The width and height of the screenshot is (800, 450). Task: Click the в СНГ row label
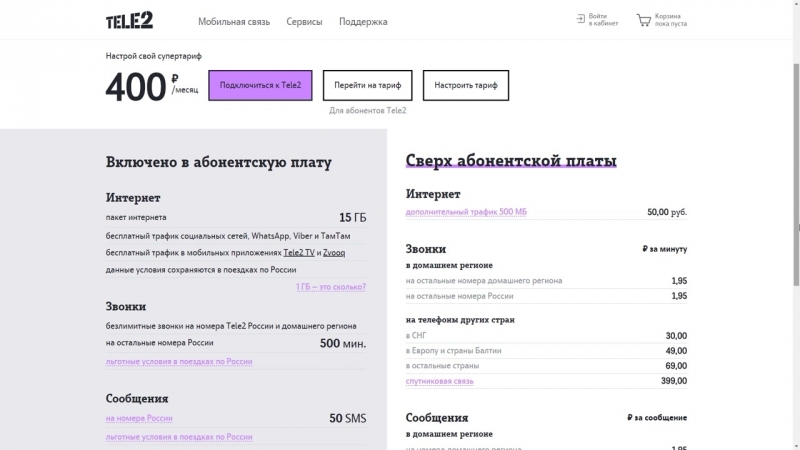(x=416, y=336)
